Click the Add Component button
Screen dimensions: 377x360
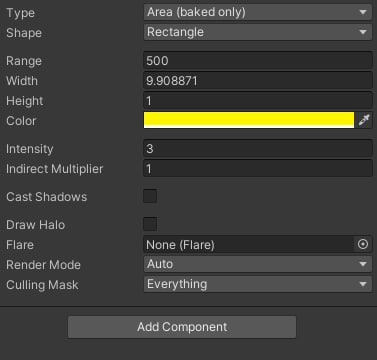pyautogui.click(x=182, y=327)
